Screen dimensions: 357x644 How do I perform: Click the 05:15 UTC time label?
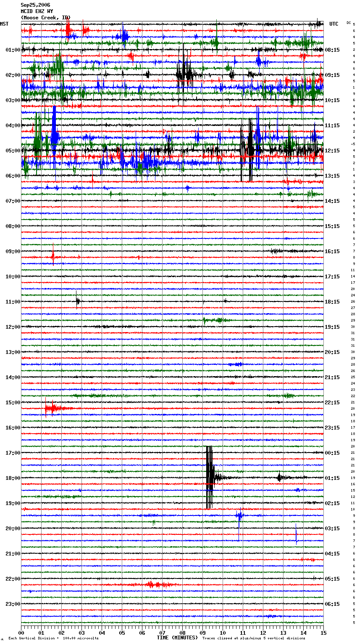(x=332, y=579)
